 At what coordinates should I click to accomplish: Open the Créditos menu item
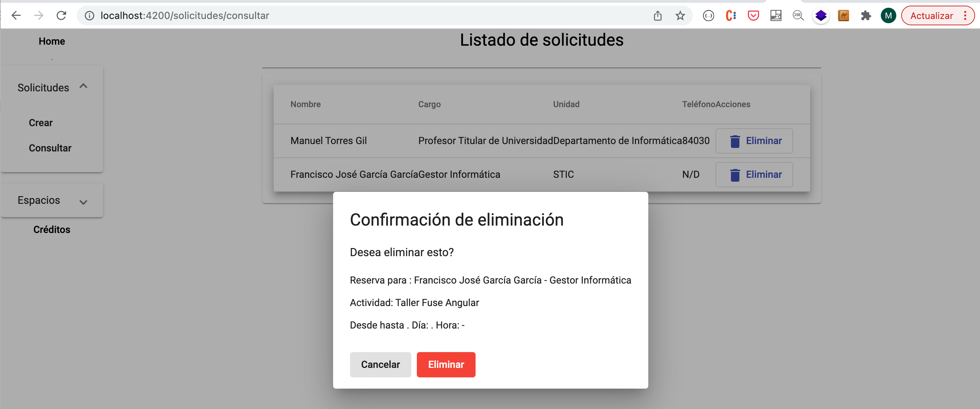pos(52,229)
